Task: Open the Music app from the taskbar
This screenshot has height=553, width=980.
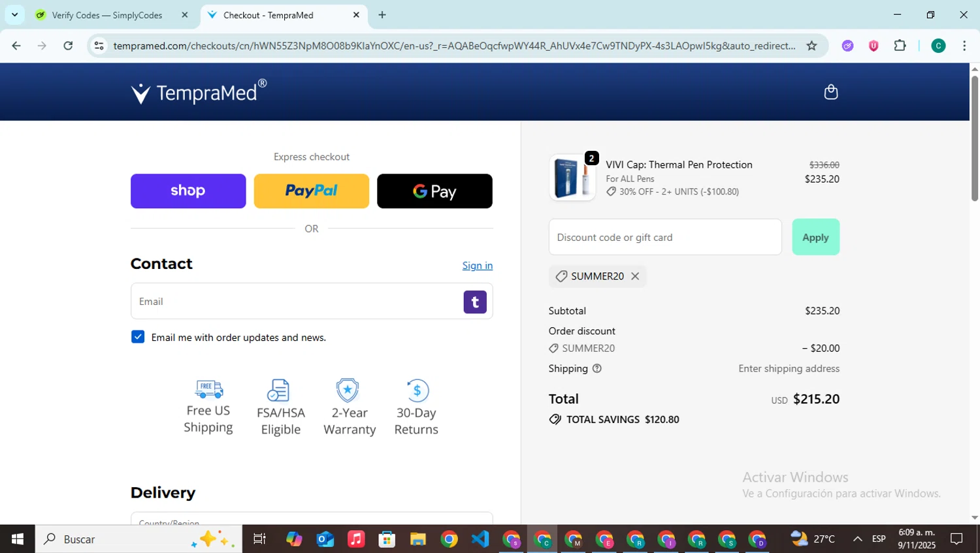Action: [356, 539]
